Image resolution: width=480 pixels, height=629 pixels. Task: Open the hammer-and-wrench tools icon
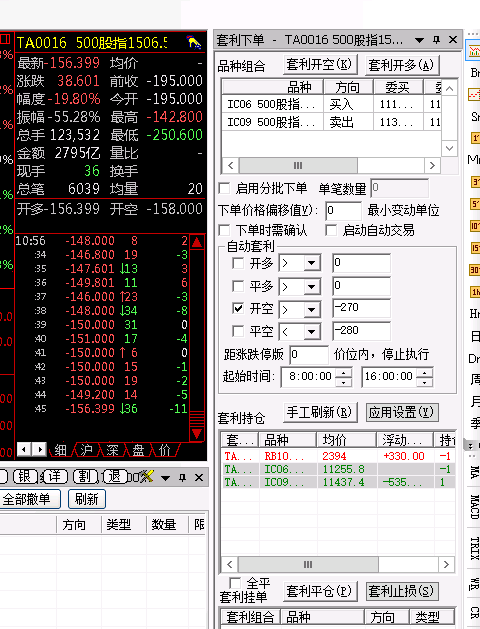click(146, 477)
